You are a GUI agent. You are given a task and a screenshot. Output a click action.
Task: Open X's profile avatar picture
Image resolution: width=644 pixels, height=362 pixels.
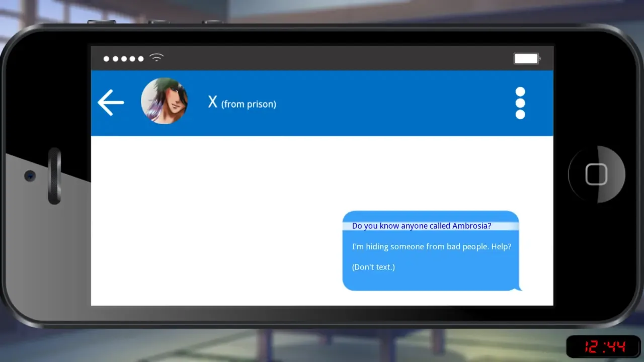(x=164, y=101)
